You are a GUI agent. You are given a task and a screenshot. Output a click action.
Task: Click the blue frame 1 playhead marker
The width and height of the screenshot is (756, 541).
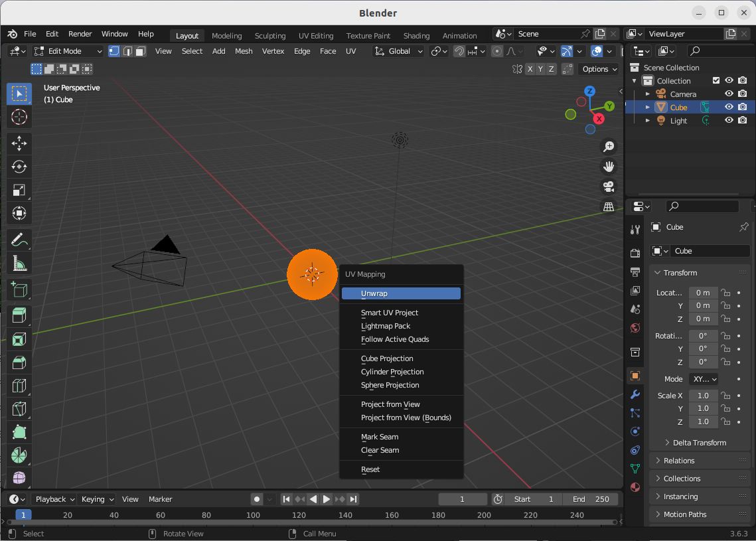[x=23, y=515]
